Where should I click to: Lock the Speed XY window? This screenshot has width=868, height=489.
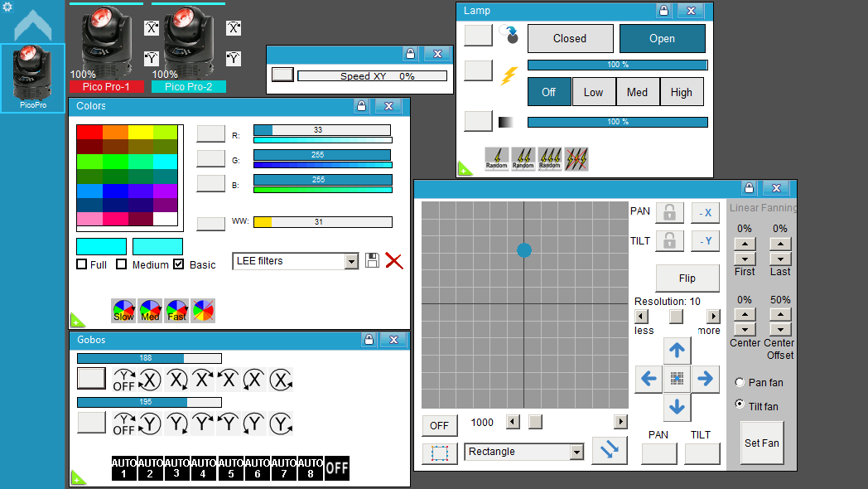[410, 54]
